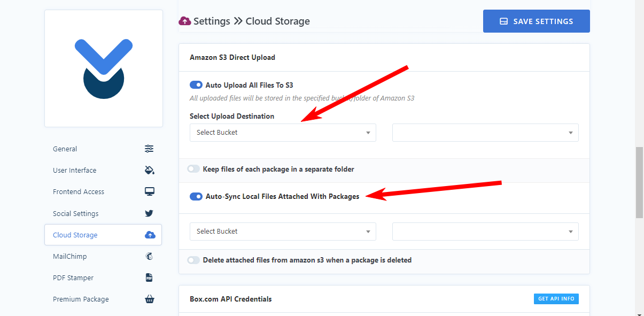Click the User Interface paint bucket icon
Viewport: 644px width, 316px height.
150,170
